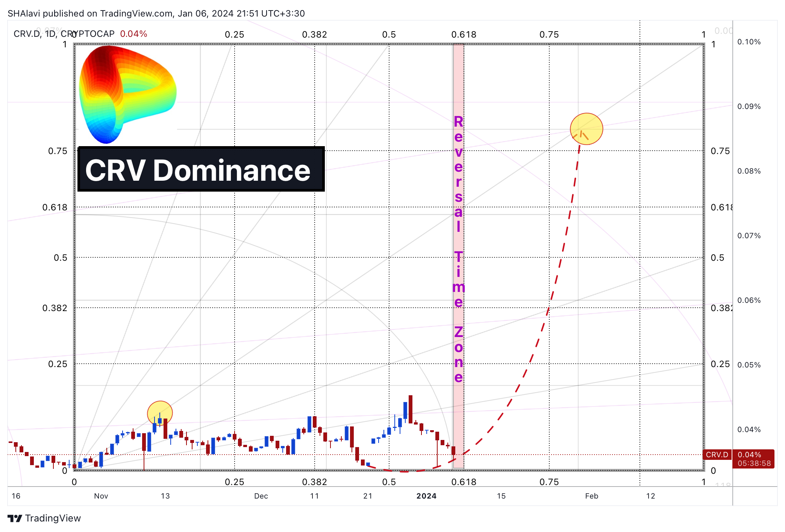
Task: Click the left-side 0.25 Fib level label
Action: (58, 364)
